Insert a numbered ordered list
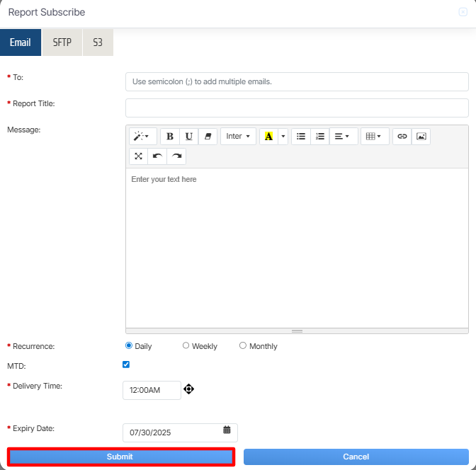The width and height of the screenshot is (476, 470). tap(320, 137)
